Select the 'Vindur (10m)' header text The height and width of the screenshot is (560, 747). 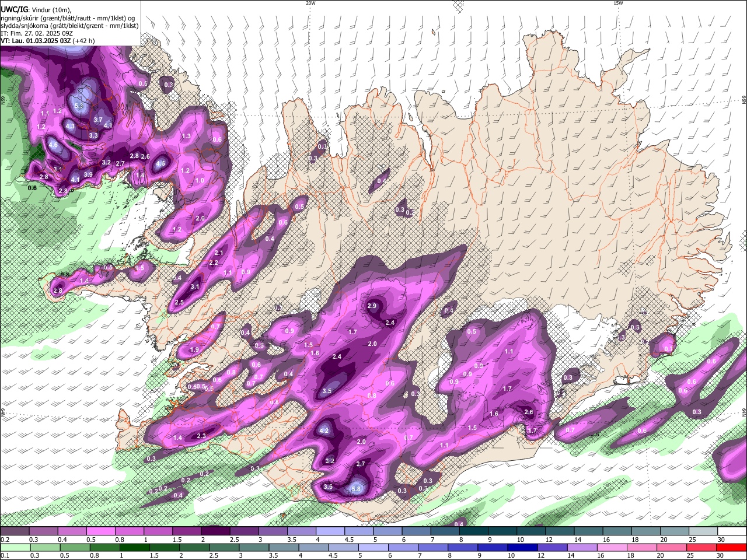pyautogui.click(x=50, y=9)
